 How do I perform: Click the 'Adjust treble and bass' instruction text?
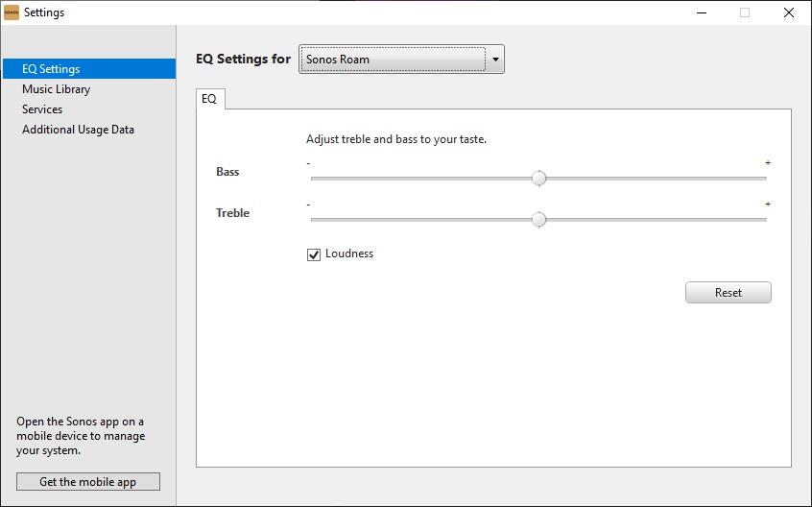(396, 139)
